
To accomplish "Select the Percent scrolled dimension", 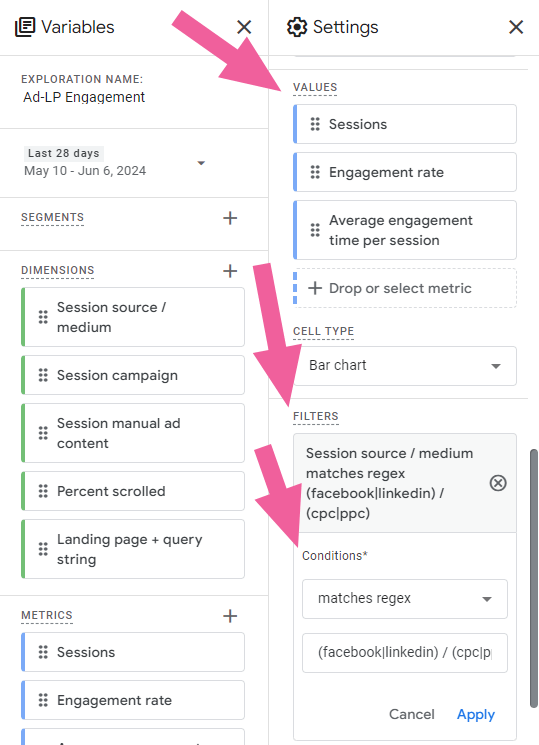I will click(133, 491).
